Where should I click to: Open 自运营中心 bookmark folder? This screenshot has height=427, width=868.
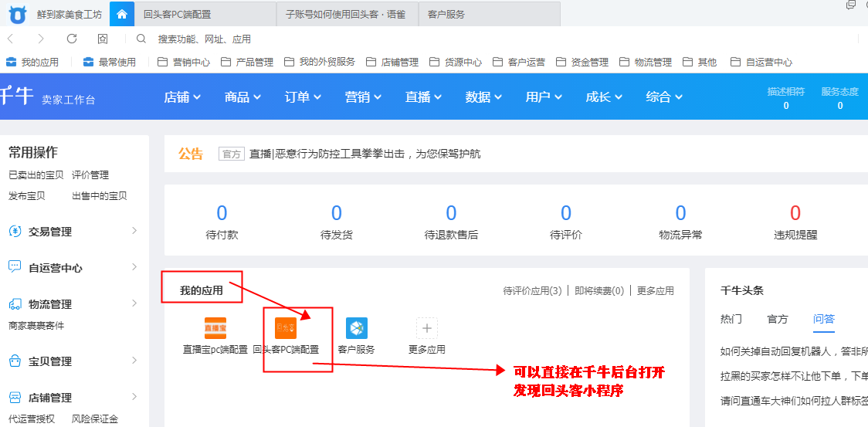tap(761, 62)
